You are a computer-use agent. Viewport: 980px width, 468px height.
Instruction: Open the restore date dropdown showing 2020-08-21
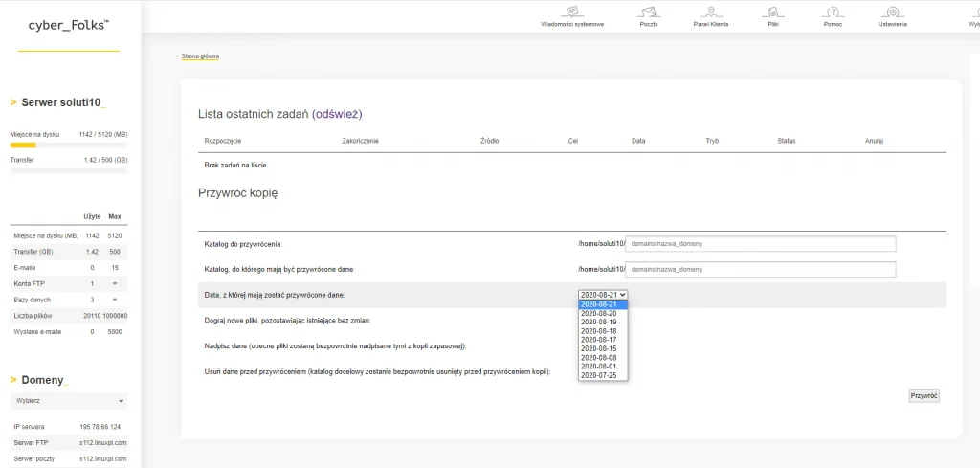603,295
